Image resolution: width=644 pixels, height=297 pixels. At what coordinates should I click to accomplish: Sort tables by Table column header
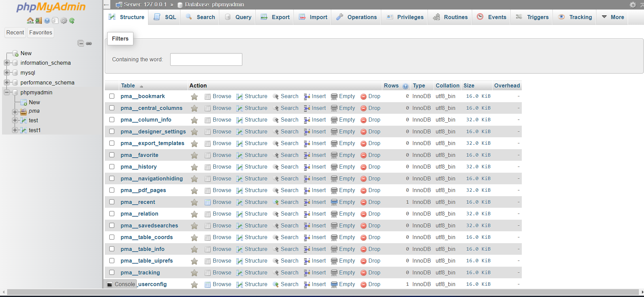(128, 86)
